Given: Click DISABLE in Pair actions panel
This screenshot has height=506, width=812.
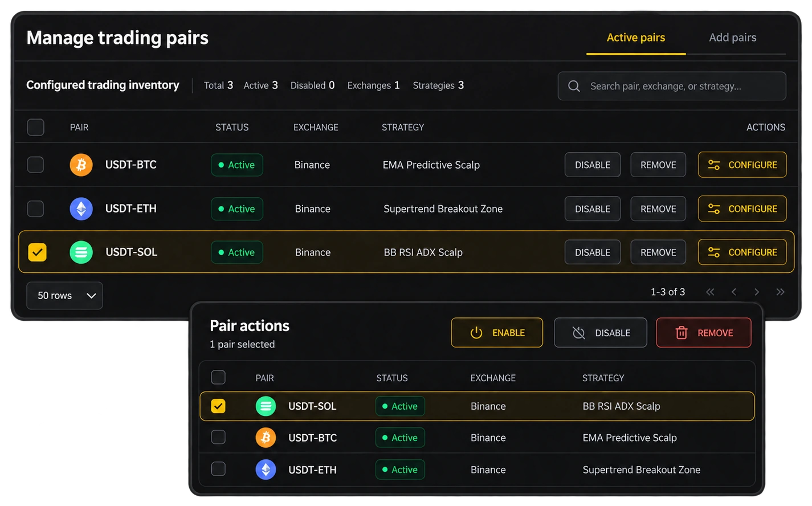Looking at the screenshot, I should click(601, 333).
